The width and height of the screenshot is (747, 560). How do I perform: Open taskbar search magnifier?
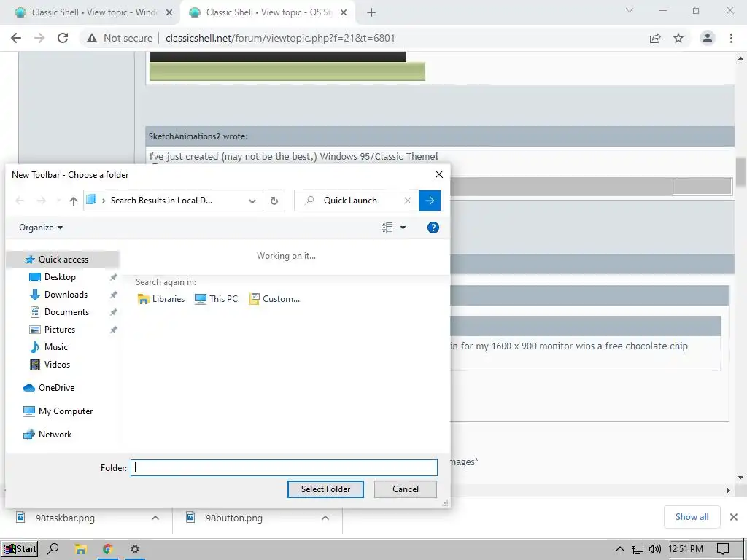pyautogui.click(x=53, y=549)
